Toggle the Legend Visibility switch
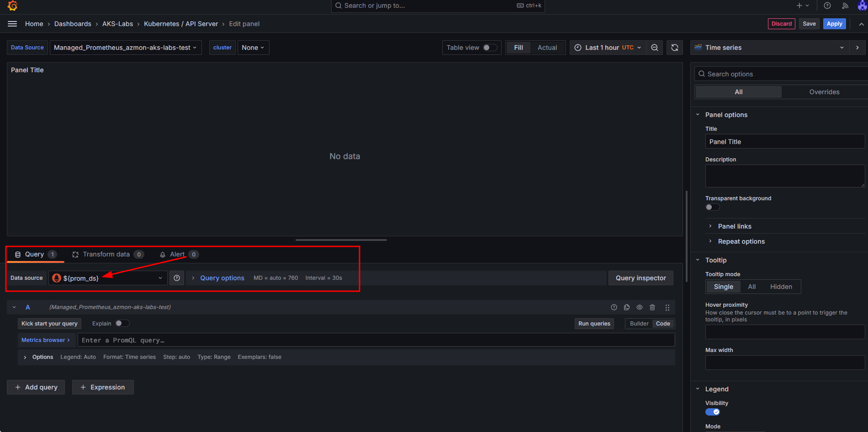This screenshot has height=432, width=868. pos(713,412)
